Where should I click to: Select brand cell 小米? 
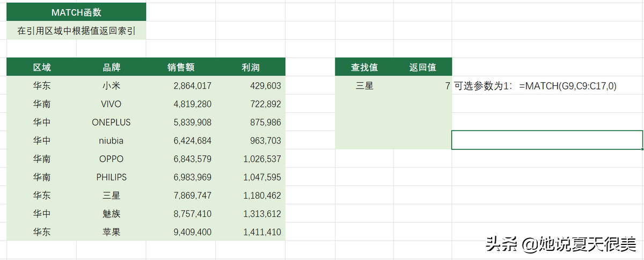[111, 85]
